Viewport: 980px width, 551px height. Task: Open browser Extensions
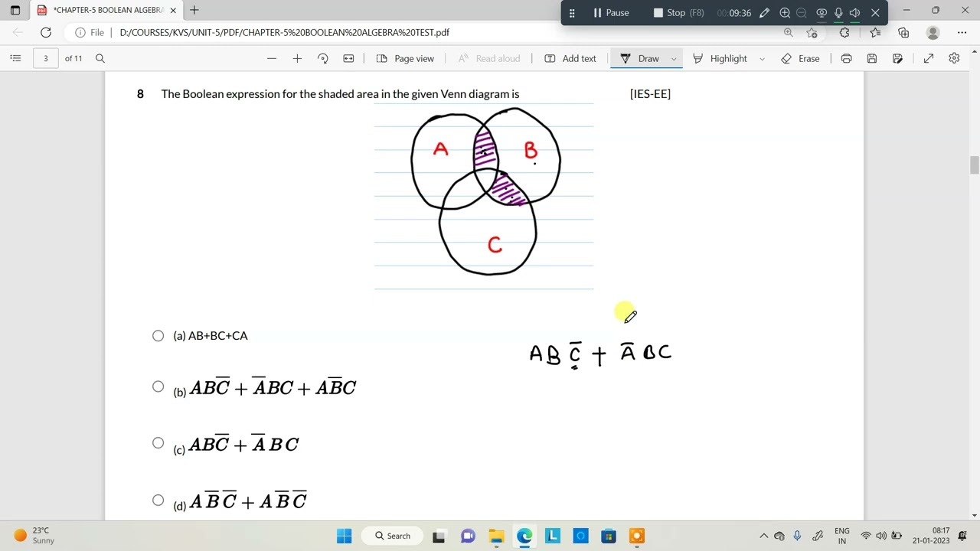tap(844, 32)
